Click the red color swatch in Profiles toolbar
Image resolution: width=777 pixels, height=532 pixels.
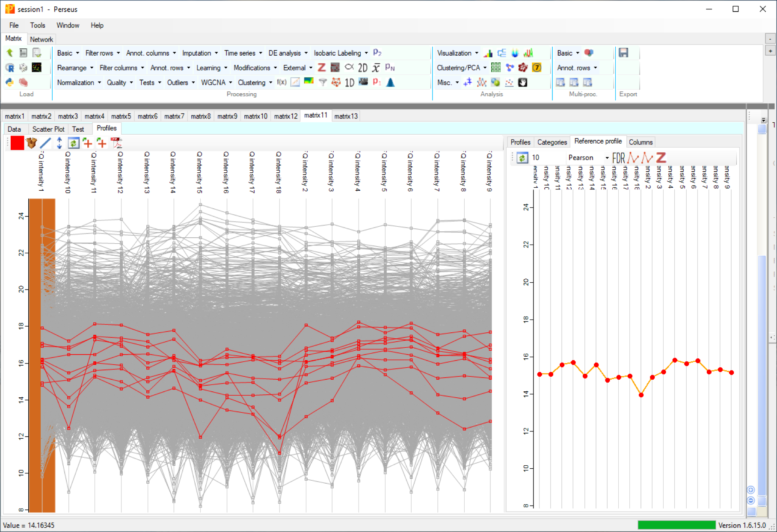[17, 143]
